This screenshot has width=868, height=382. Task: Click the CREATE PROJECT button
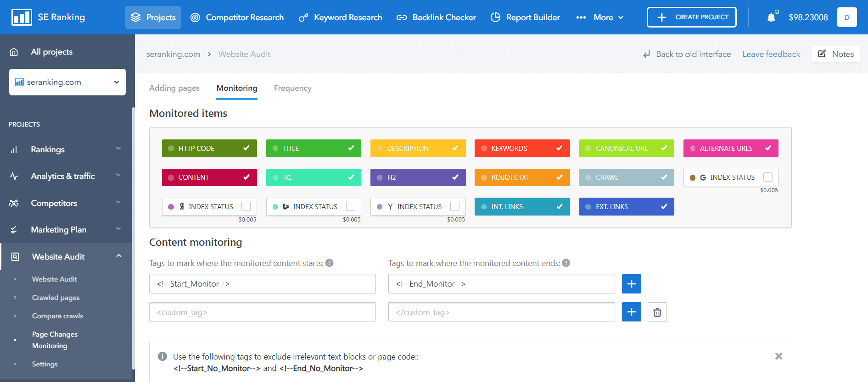pyautogui.click(x=692, y=17)
